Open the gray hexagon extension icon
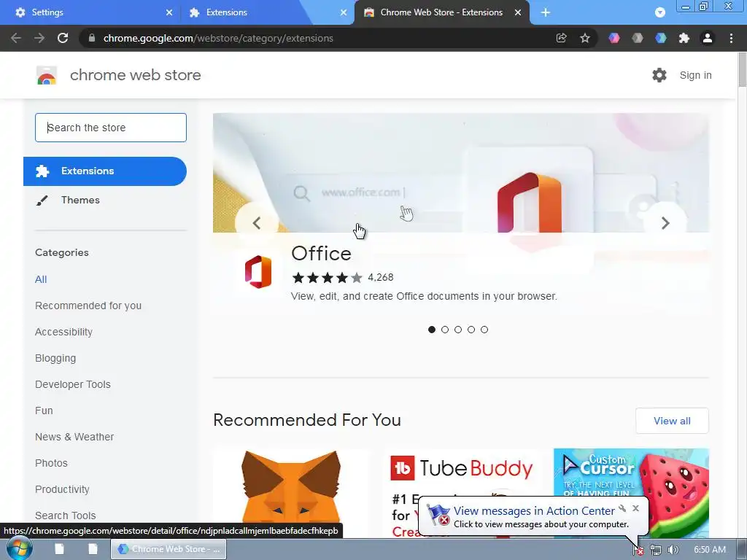 [638, 38]
